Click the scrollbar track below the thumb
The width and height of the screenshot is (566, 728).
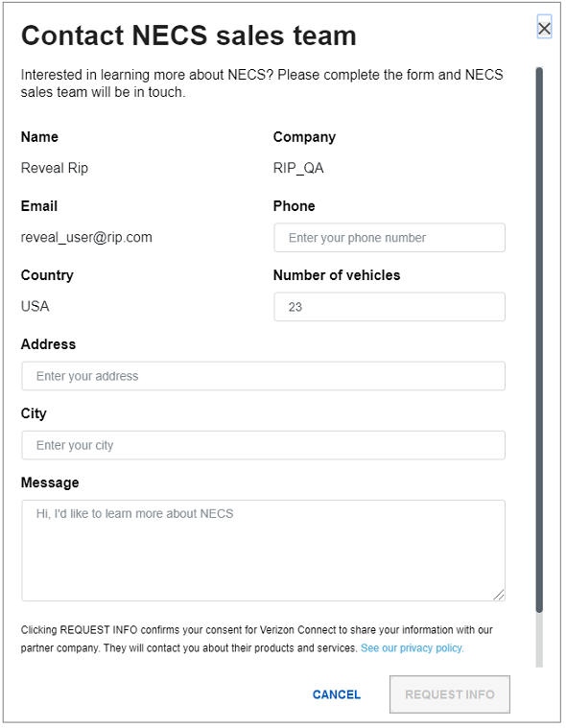pos(539,640)
